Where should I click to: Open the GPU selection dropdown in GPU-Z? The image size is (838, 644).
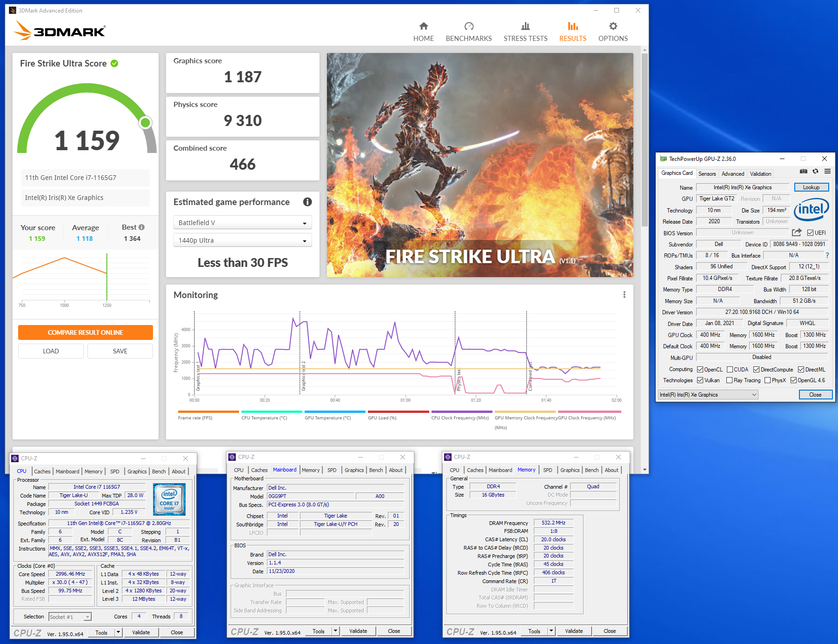[708, 395]
